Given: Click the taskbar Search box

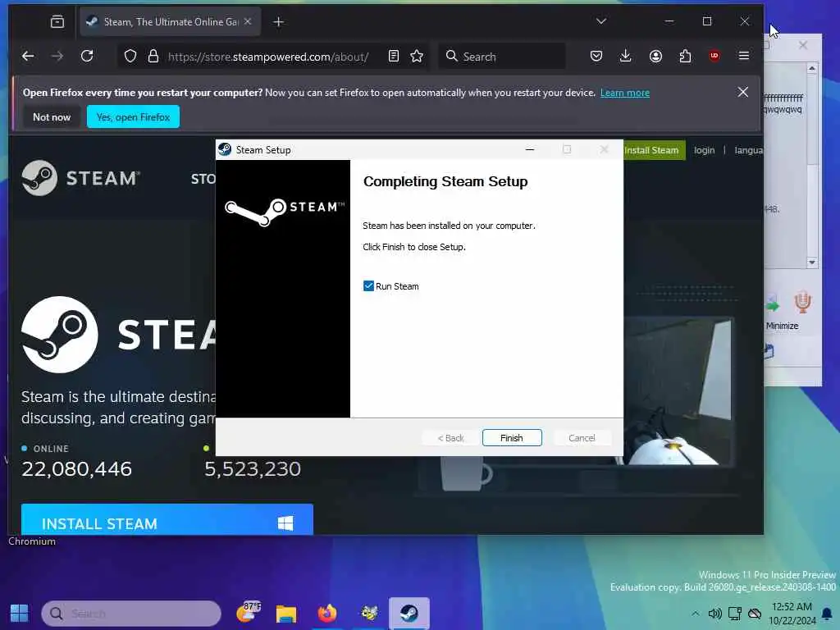Looking at the screenshot, I should coord(131,614).
